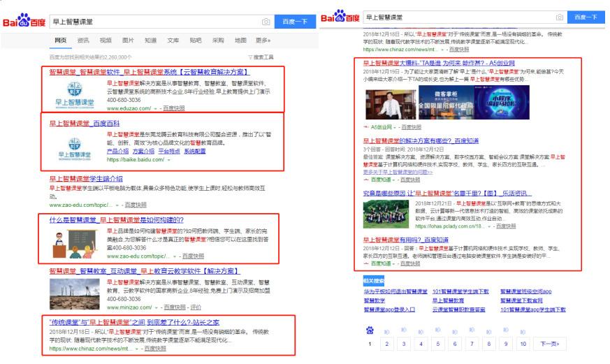Go to results page 10

[x=523, y=344]
